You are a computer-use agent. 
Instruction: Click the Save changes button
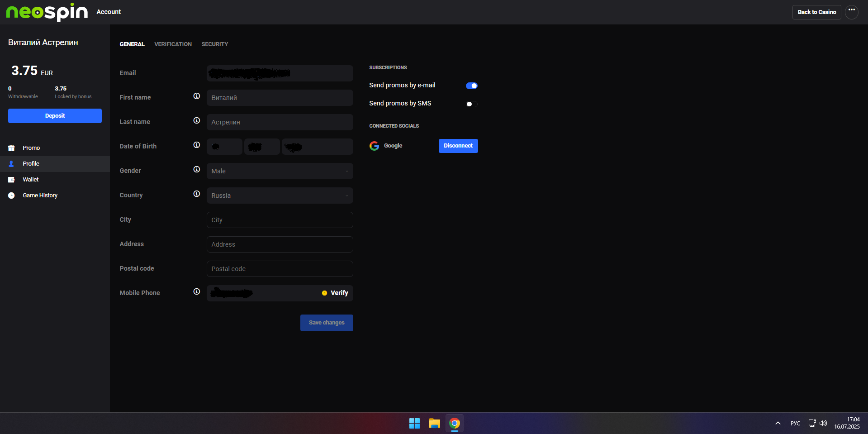pyautogui.click(x=327, y=323)
